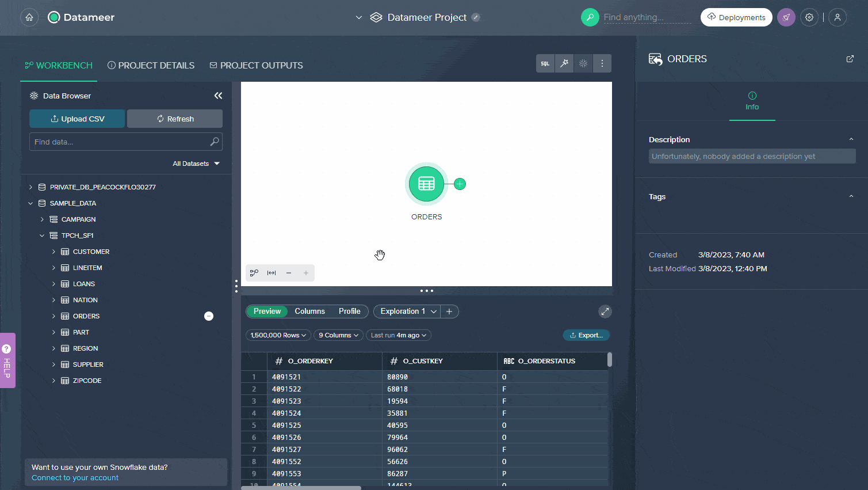This screenshot has height=490, width=868.
Task: Click the Datameer logo
Action: pos(81,17)
